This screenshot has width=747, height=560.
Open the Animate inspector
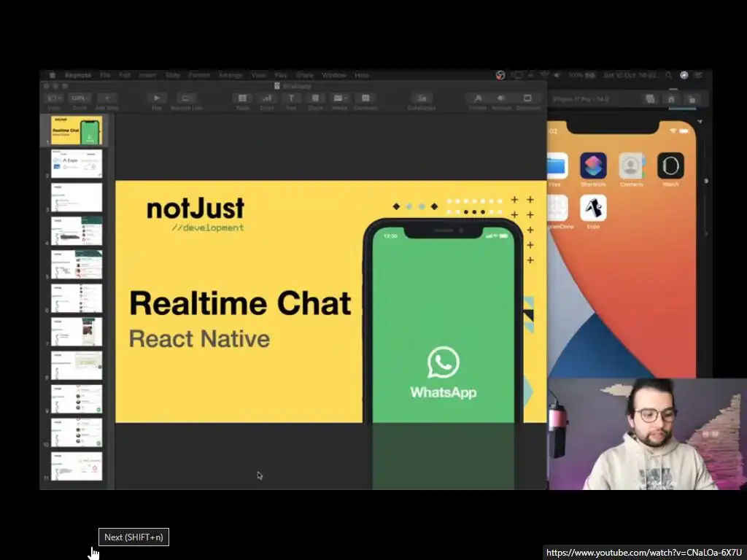[x=501, y=98]
